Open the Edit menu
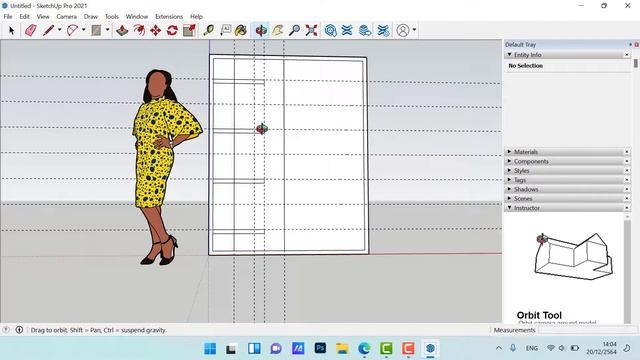 (x=24, y=17)
